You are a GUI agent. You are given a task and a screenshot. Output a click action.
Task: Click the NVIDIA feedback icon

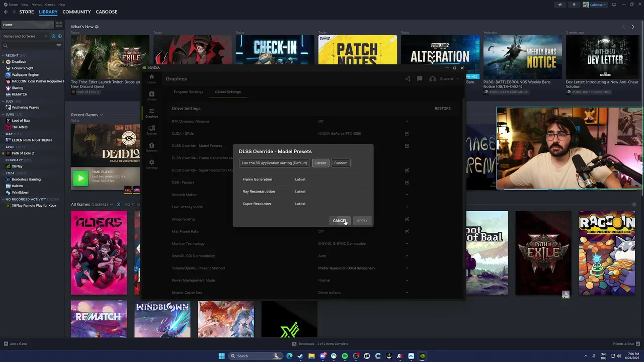(420, 79)
